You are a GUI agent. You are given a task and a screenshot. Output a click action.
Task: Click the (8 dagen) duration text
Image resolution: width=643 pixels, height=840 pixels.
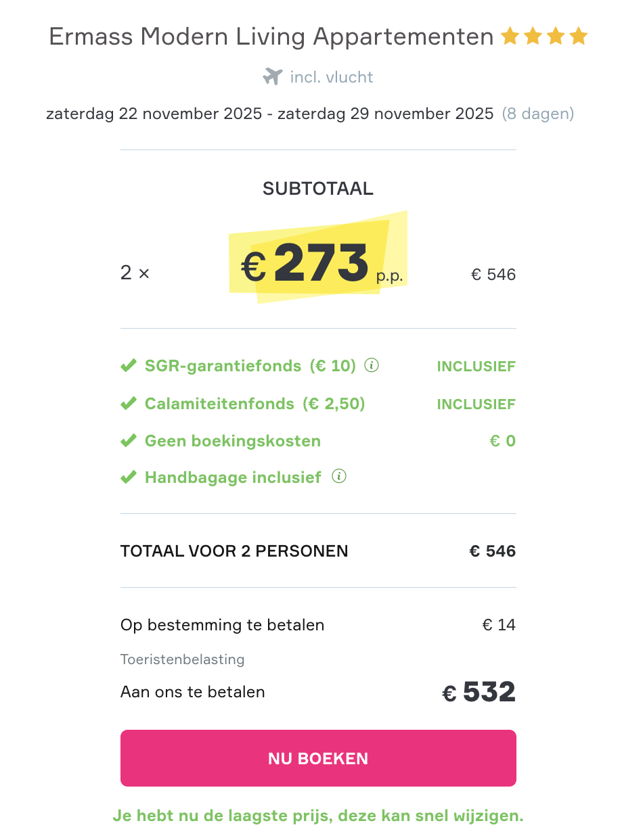[x=537, y=114]
